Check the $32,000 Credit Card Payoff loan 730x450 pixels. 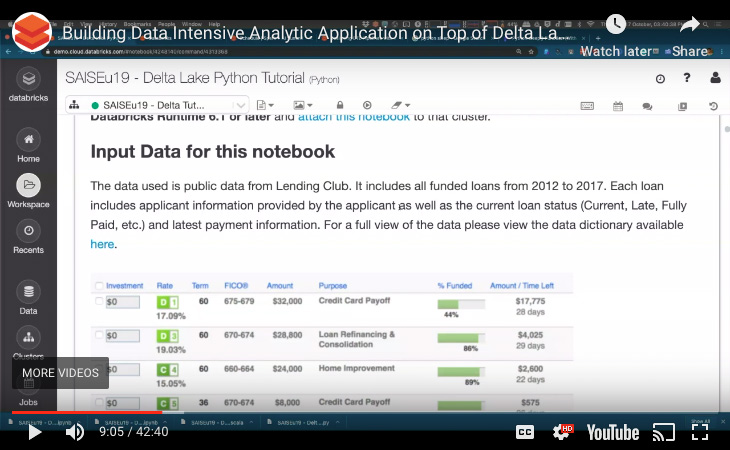(x=99, y=301)
